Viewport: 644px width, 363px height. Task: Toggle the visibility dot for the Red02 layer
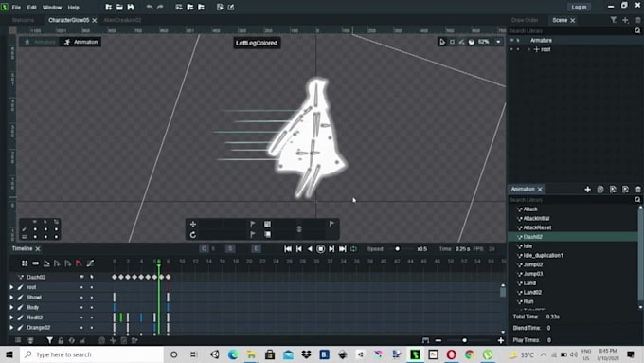point(81,318)
